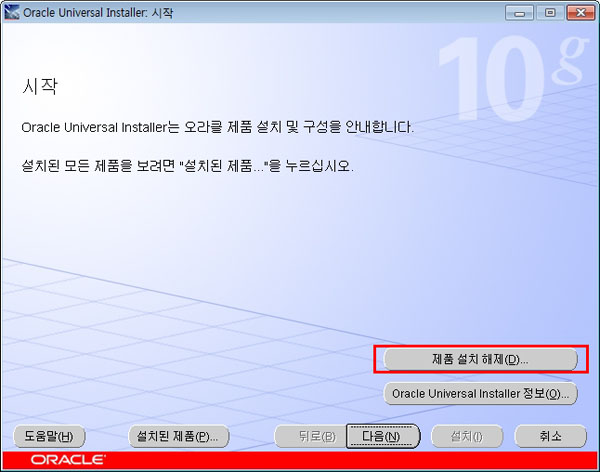
Task: Click the 시작 heading text
Action: (40, 86)
